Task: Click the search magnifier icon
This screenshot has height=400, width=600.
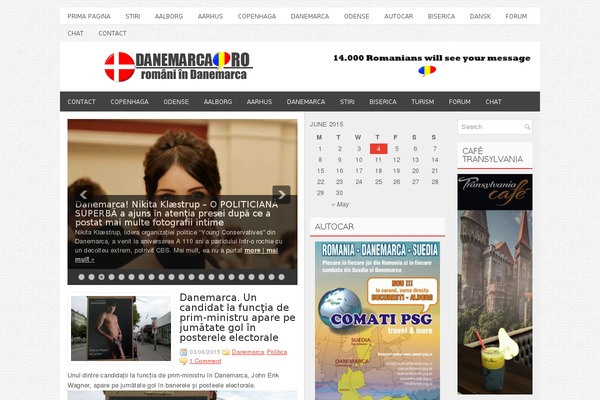Action: point(527,127)
